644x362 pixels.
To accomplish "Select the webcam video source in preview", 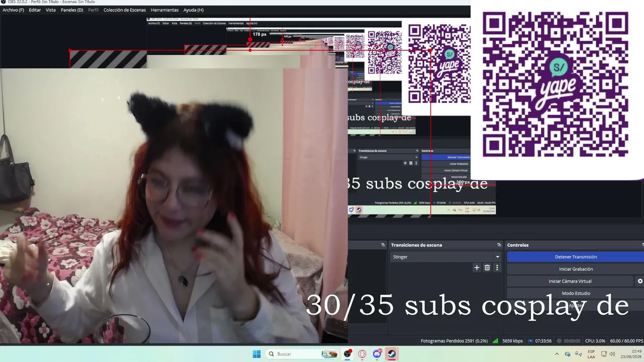I will coord(174,206).
